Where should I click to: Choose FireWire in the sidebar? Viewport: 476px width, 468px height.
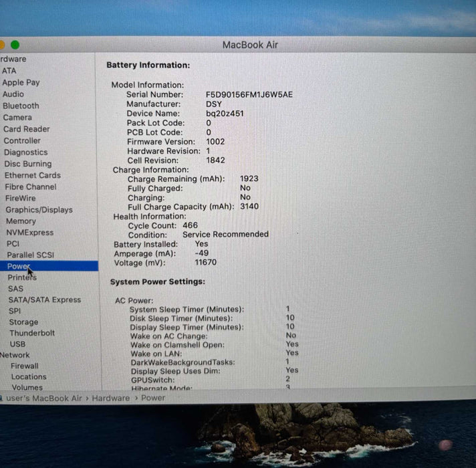21,198
